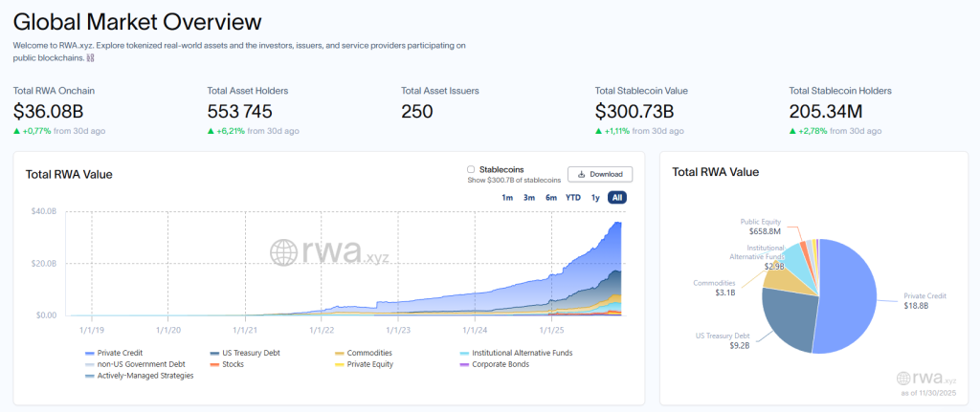Select the 1m time range

[x=507, y=197]
